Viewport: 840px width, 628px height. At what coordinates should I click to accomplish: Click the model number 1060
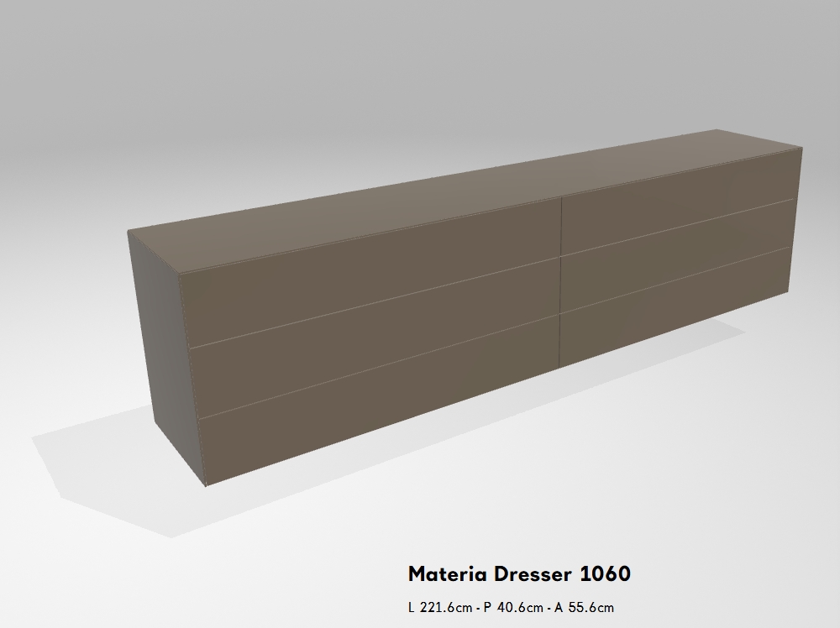click(605, 574)
